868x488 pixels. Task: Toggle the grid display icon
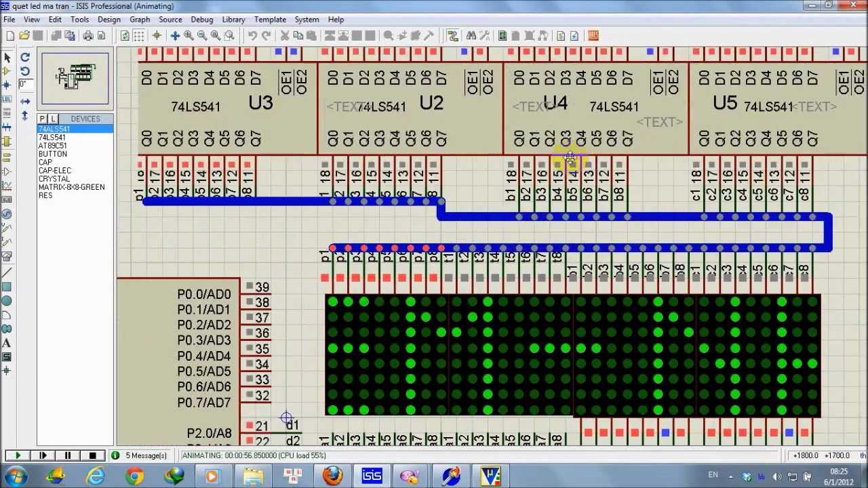point(139,36)
